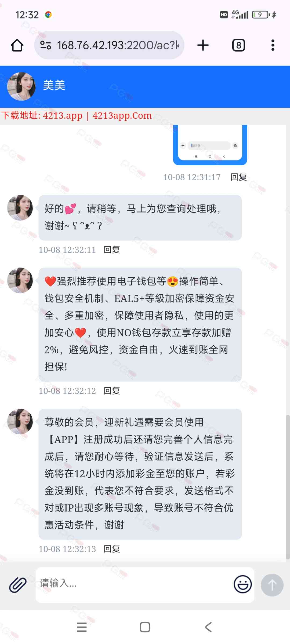Open site info icon in address bar
Screen dimensions: 290x644
(46, 45)
